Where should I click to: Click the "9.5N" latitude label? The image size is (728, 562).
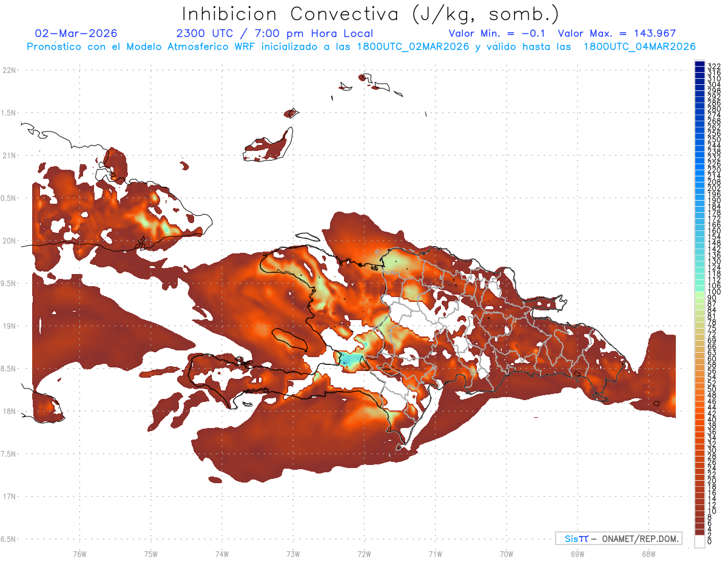[8, 284]
